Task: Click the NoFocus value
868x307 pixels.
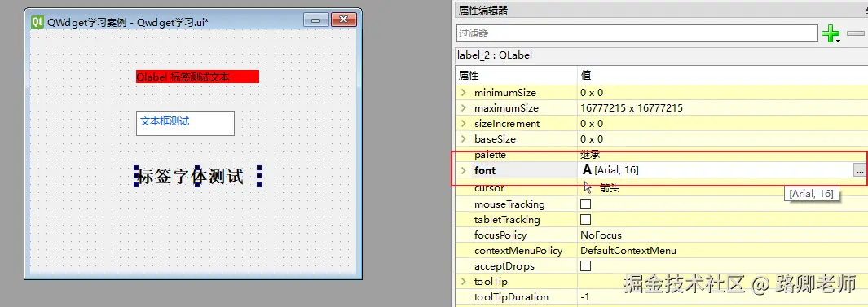Action: (x=601, y=235)
